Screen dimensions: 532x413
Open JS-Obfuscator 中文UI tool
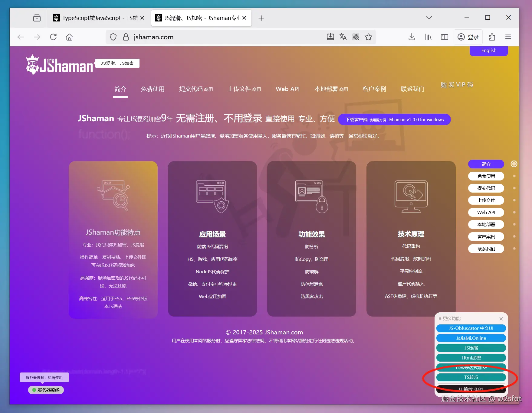[x=471, y=328]
